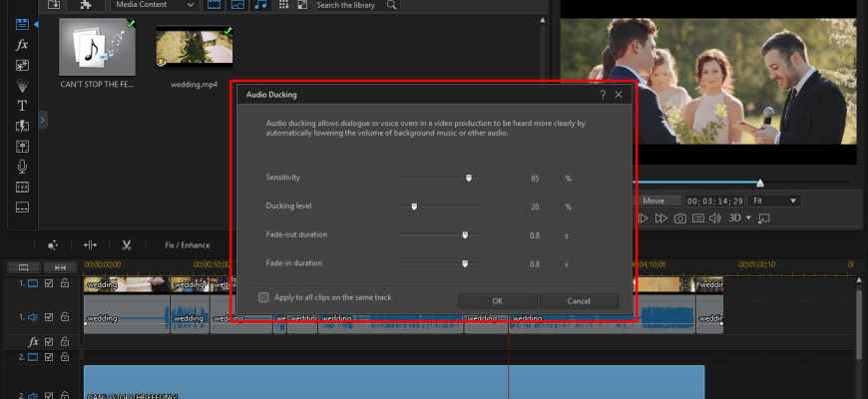This screenshot has height=399, width=868.
Task: Open the Fit zoom dropdown in preview
Action: click(775, 200)
